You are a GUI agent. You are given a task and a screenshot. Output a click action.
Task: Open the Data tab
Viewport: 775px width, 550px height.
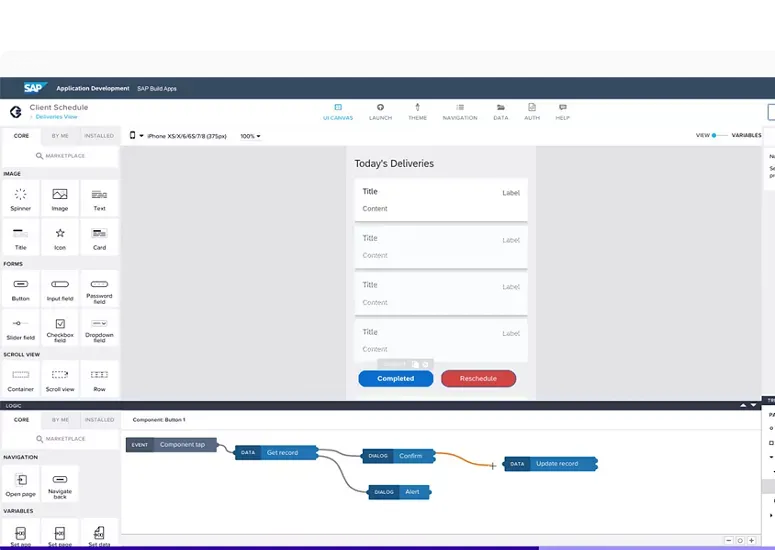click(x=500, y=112)
